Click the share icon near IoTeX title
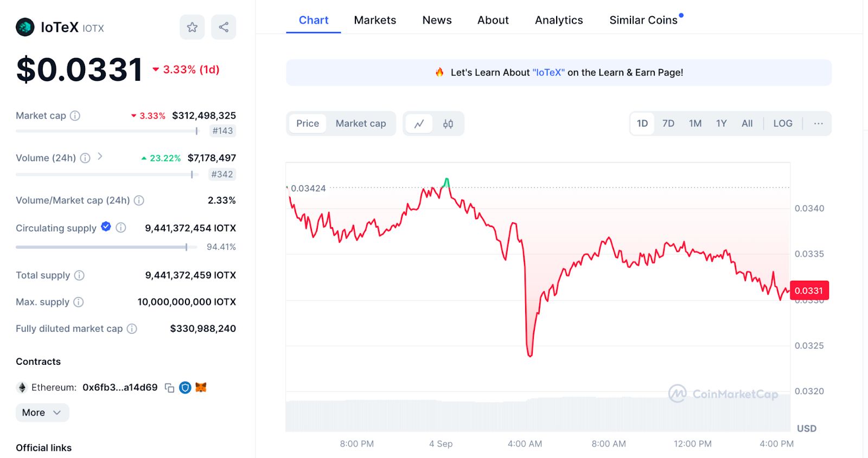Viewport: 868px width, 458px height. pyautogui.click(x=224, y=27)
